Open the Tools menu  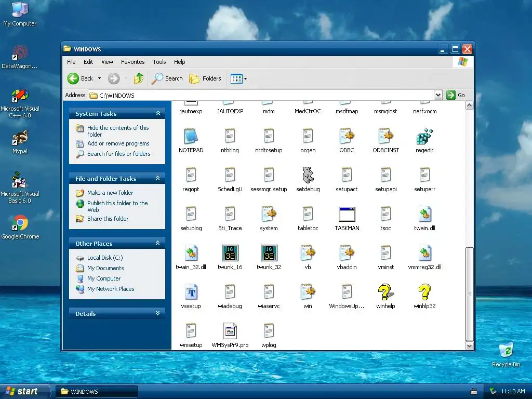tap(159, 62)
